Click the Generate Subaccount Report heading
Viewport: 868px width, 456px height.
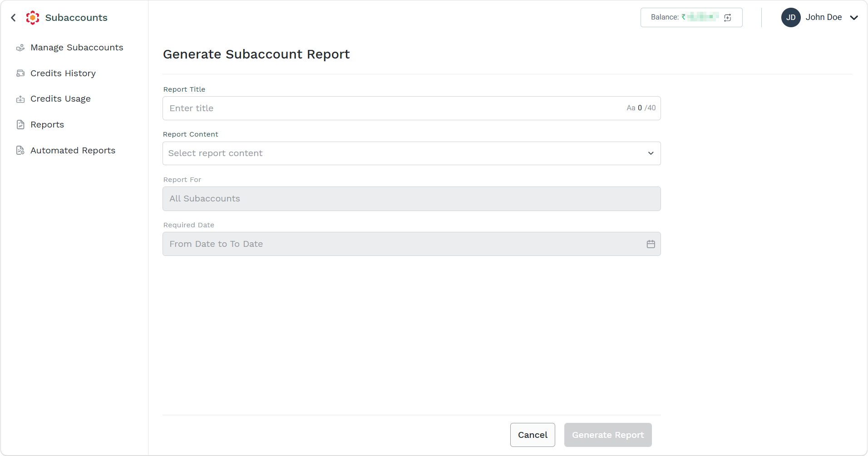click(x=256, y=54)
